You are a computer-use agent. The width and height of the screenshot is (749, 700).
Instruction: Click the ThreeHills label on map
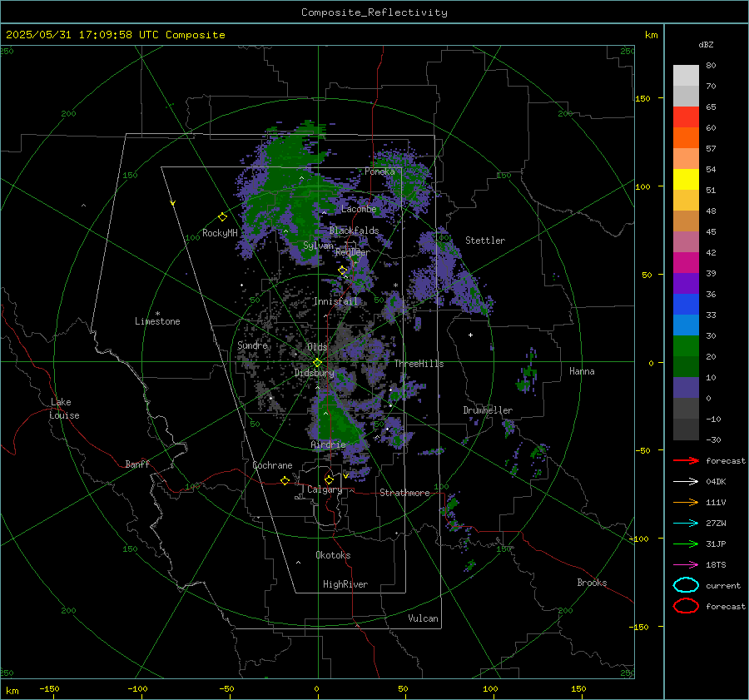click(x=419, y=364)
